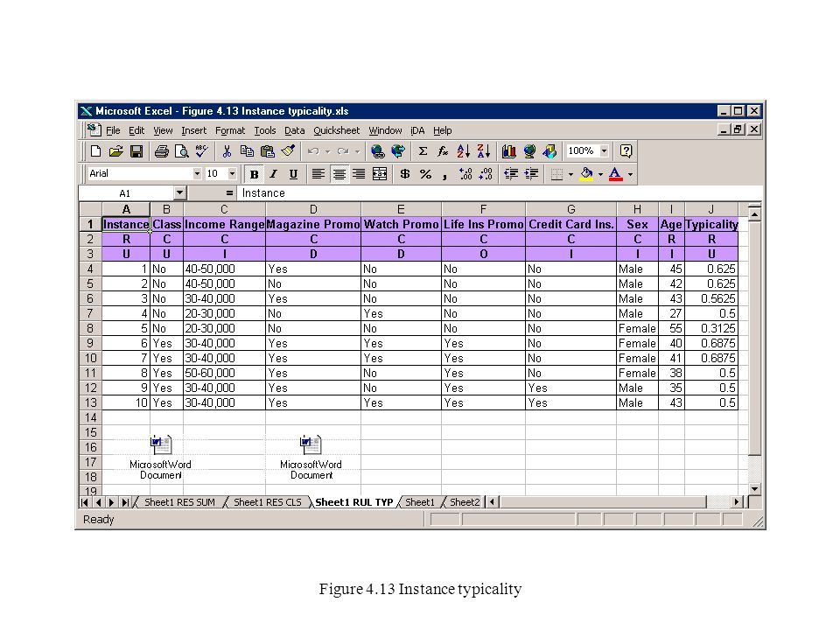Expand the Name Box dropdown arrow
Screen dimensions: 840x630
tap(179, 192)
